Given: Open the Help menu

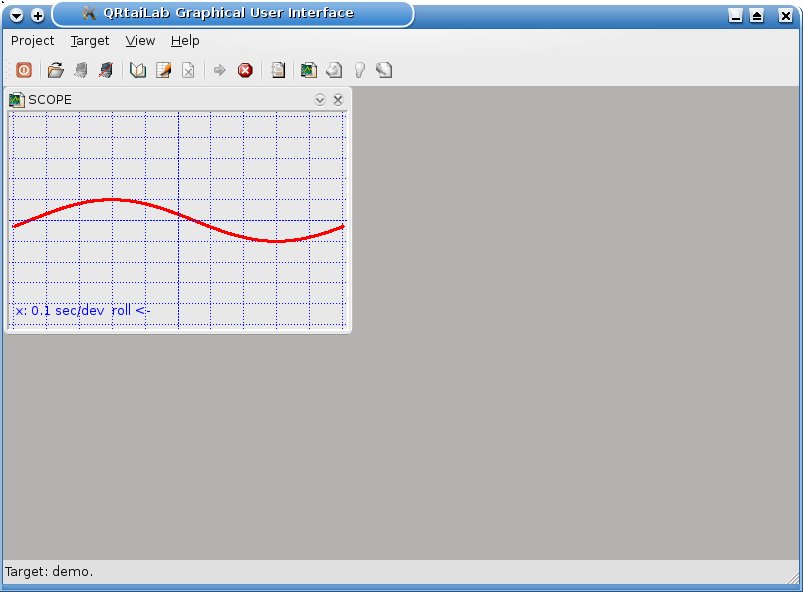Looking at the screenshot, I should coord(185,41).
